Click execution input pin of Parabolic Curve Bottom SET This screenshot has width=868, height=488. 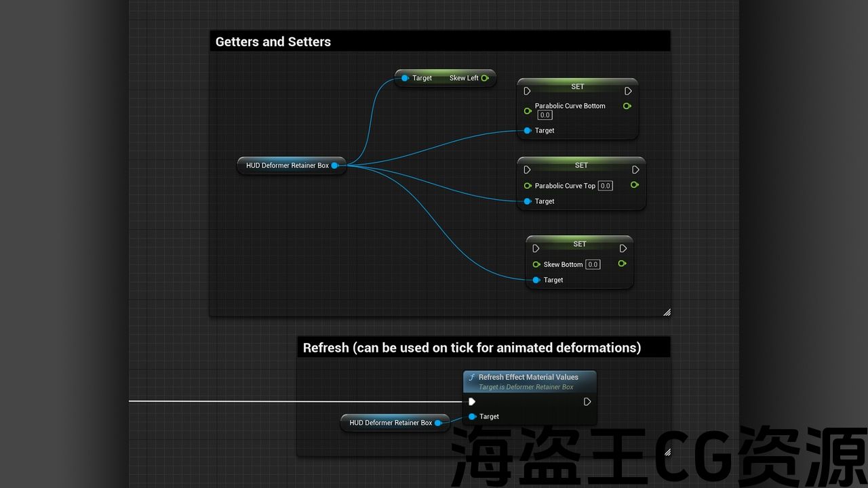point(528,91)
